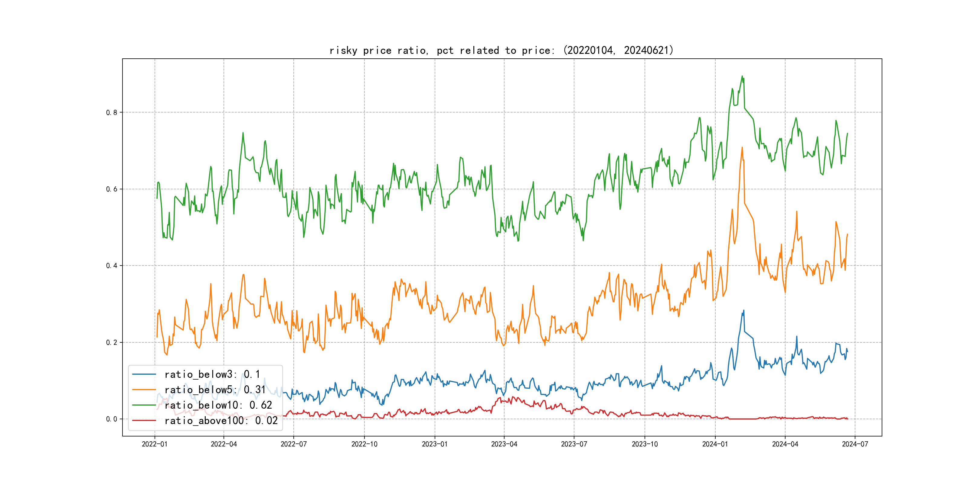Click the 2023-01 x-axis tick label
The width and height of the screenshot is (980, 490).
(434, 444)
